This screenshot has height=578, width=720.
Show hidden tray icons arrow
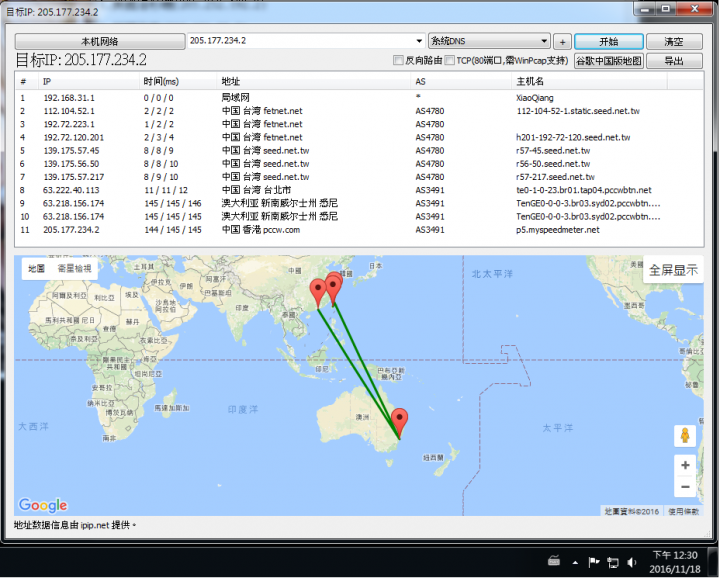point(575,562)
